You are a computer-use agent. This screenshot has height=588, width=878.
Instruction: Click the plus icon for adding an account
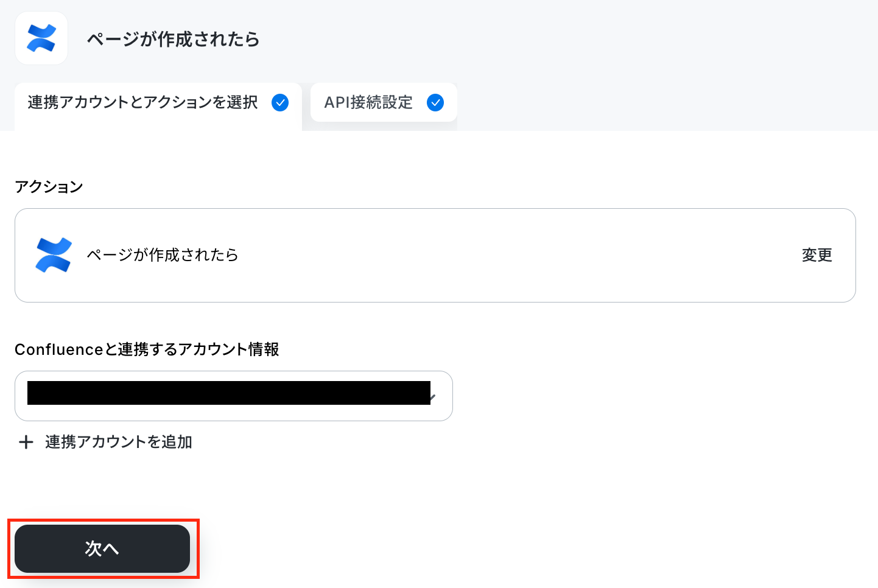[x=26, y=442]
